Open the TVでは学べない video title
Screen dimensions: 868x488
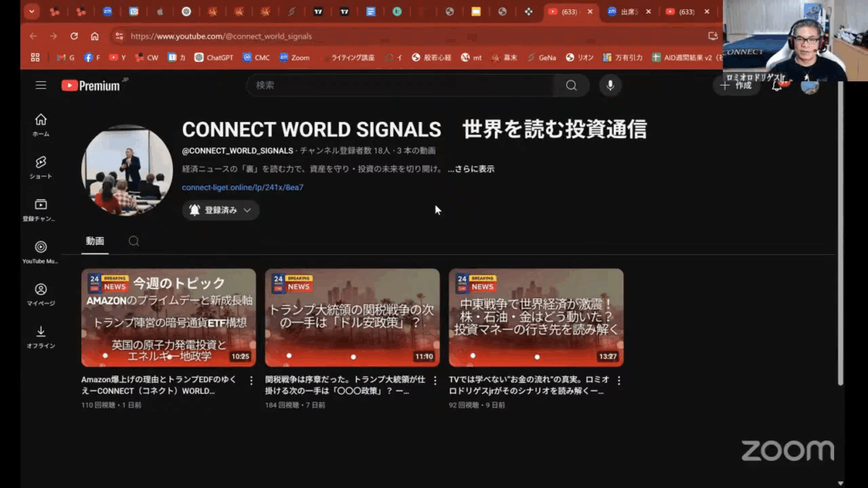tap(529, 385)
